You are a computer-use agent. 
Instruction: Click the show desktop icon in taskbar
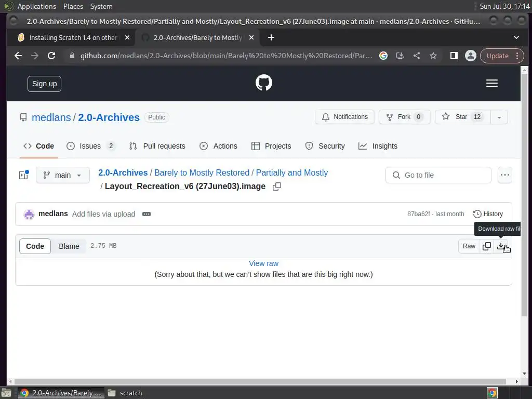[6, 393]
